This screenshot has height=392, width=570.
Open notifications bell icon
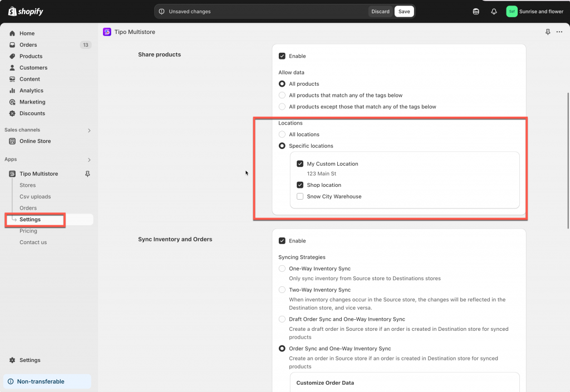[494, 12]
